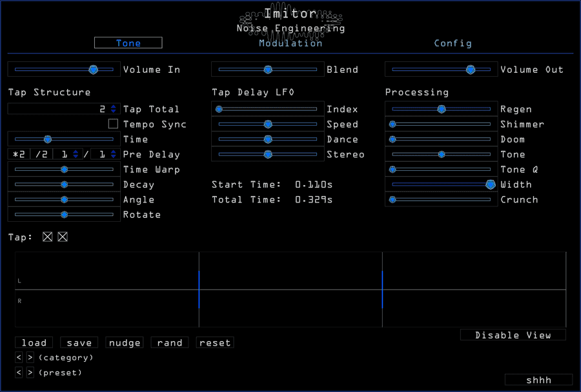The image size is (581, 392).
Task: Click the Regen slider handle
Action: [442, 109]
